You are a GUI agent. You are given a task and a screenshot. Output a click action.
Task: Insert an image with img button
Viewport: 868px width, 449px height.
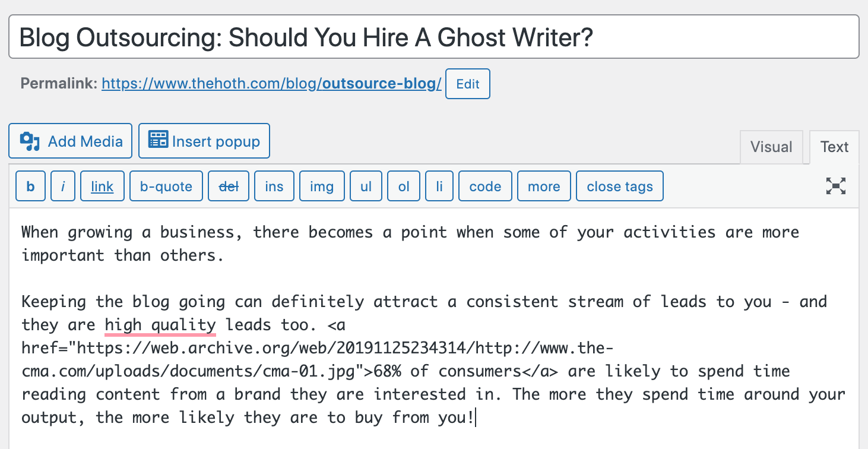pos(322,186)
